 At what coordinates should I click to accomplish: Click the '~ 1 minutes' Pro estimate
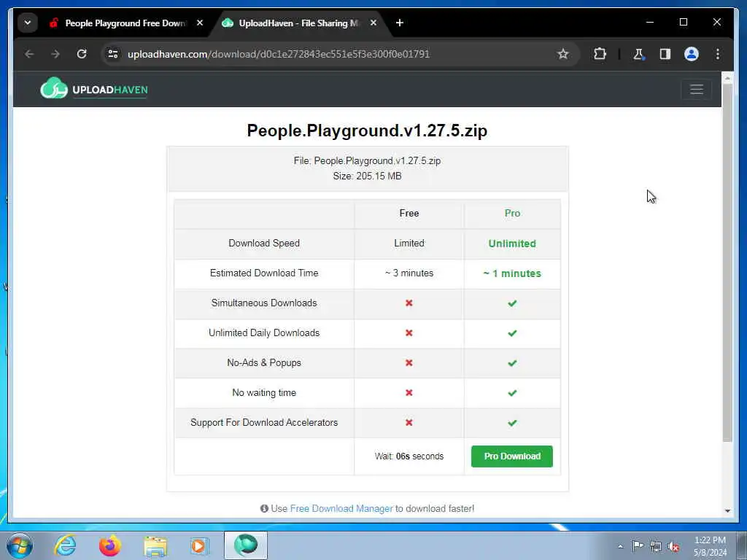(x=512, y=273)
